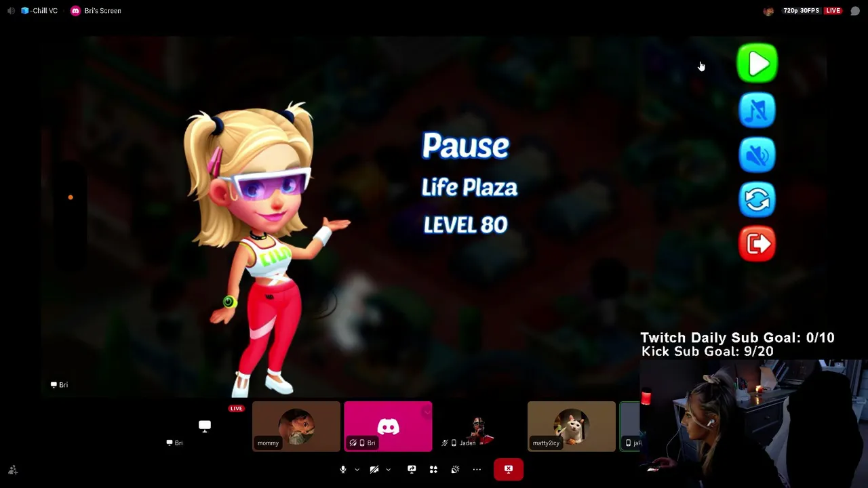The height and width of the screenshot is (488, 868).
Task: Open the chat bubble icon in header
Action: pyautogui.click(x=855, y=11)
